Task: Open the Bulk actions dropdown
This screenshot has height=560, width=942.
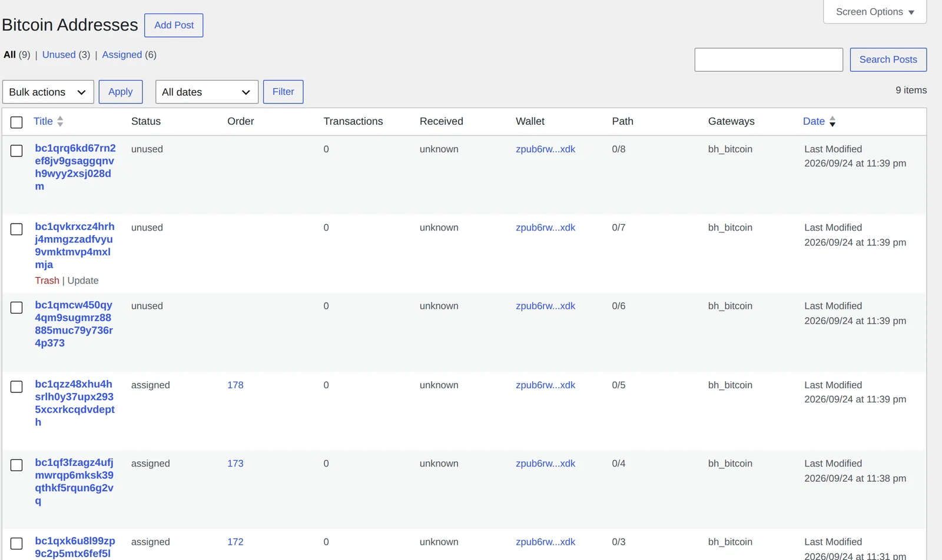Action: (x=48, y=92)
